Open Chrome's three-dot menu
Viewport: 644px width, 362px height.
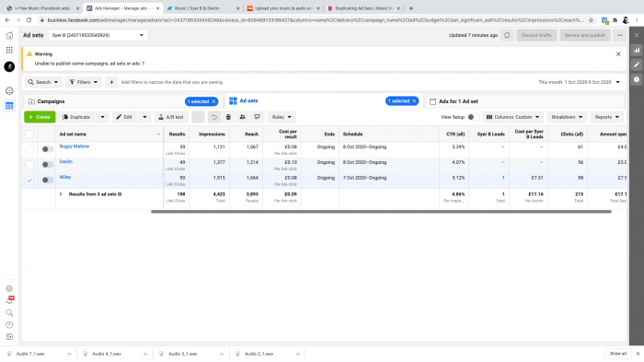point(637,20)
